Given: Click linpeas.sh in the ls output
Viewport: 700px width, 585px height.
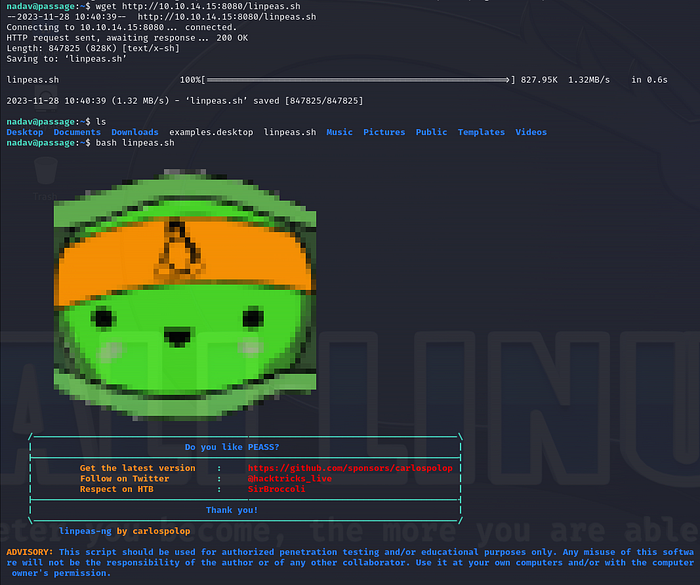Looking at the screenshot, I should (290, 132).
